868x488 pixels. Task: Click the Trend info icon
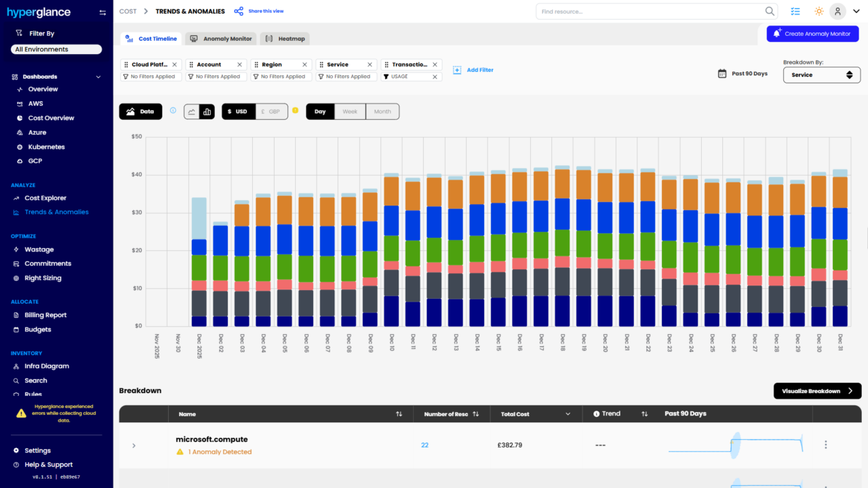[x=596, y=413]
